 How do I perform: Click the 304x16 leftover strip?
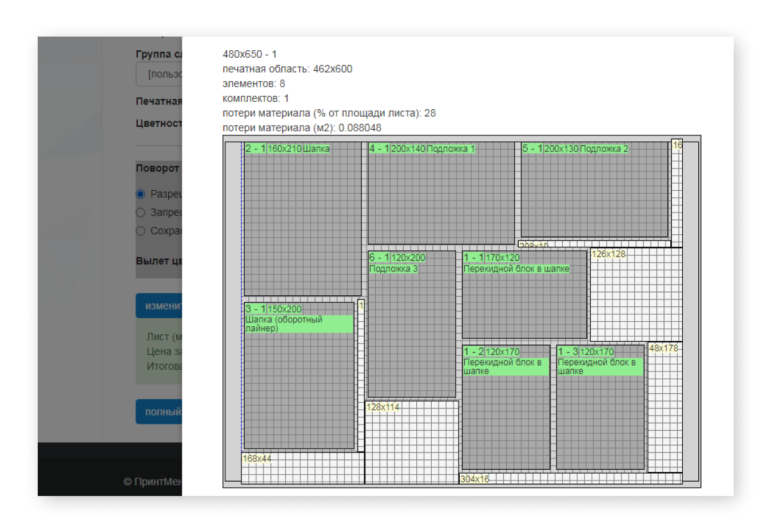click(571, 479)
